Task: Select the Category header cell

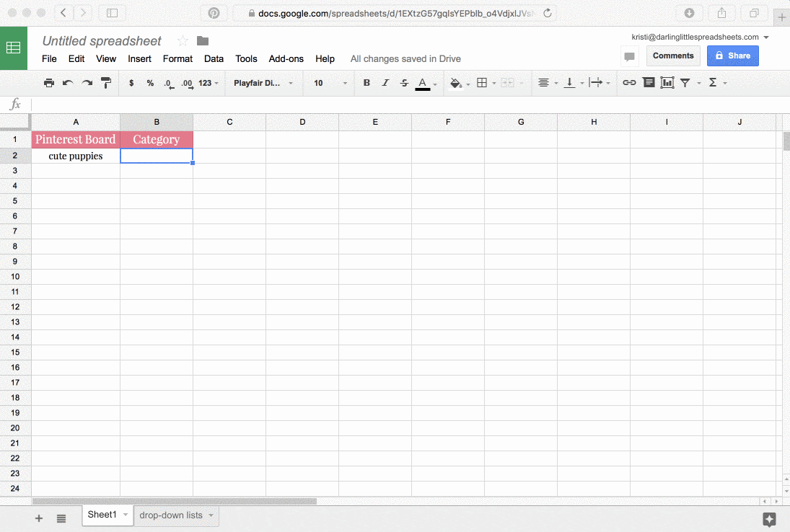Action: pos(156,139)
